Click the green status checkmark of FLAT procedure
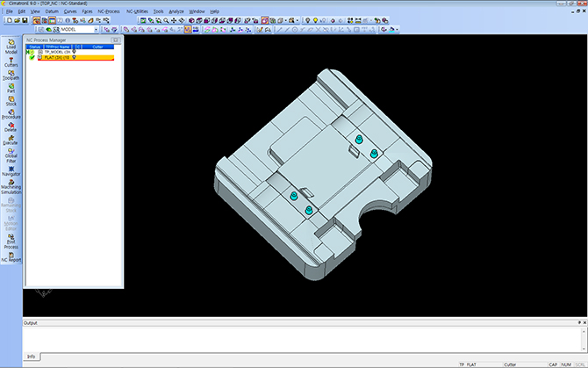The width and height of the screenshot is (588, 368). 32,58
